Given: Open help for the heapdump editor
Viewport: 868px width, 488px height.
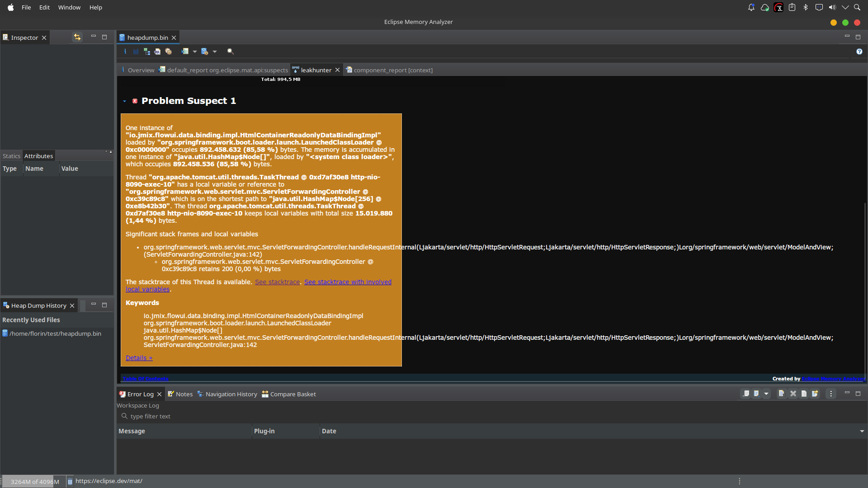Looking at the screenshot, I should (859, 52).
